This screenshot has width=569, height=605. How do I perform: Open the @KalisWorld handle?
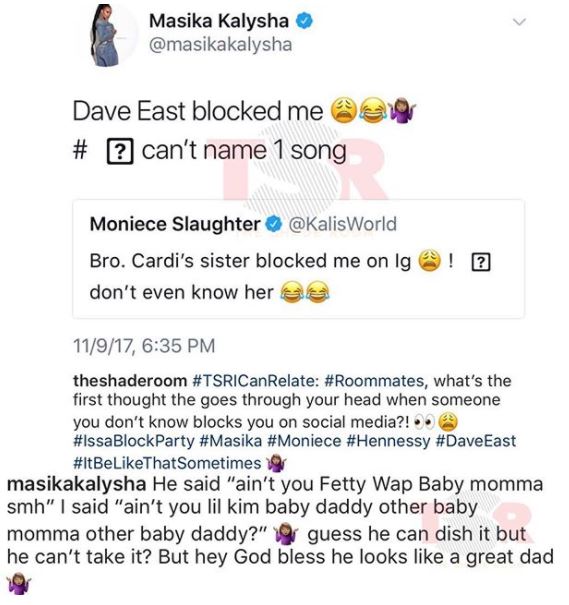(343, 224)
